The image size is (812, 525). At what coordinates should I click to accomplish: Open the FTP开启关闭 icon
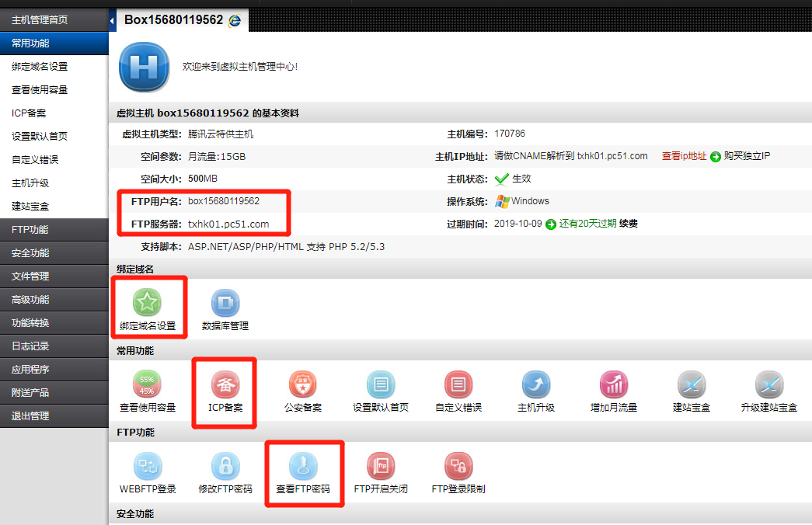381,466
